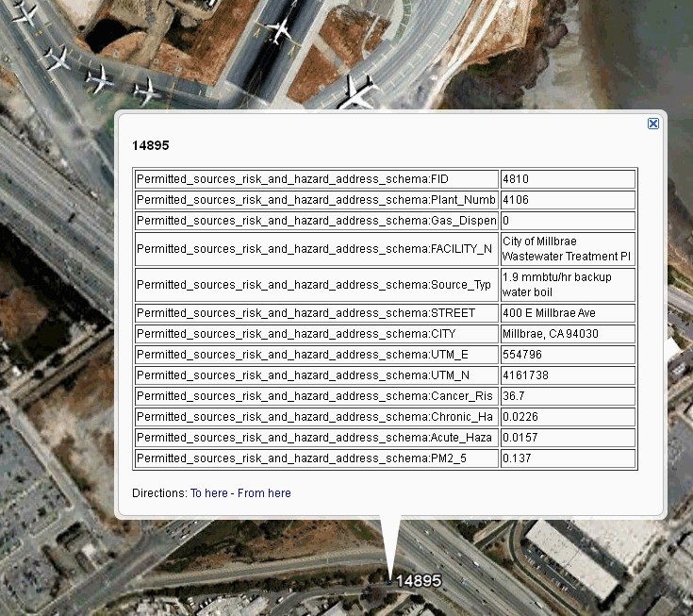Image resolution: width=693 pixels, height=616 pixels.
Task: Click the 'To here' directions link
Action: [x=208, y=492]
